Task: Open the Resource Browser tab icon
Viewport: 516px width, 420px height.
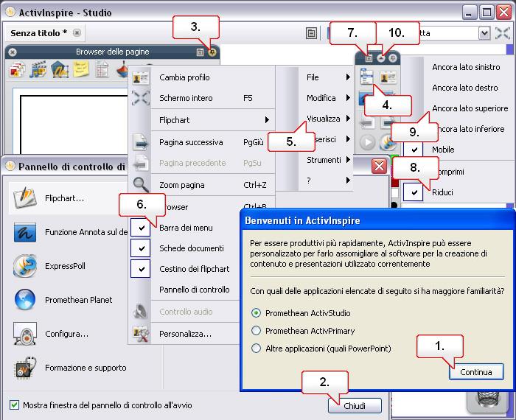Action: (x=38, y=69)
